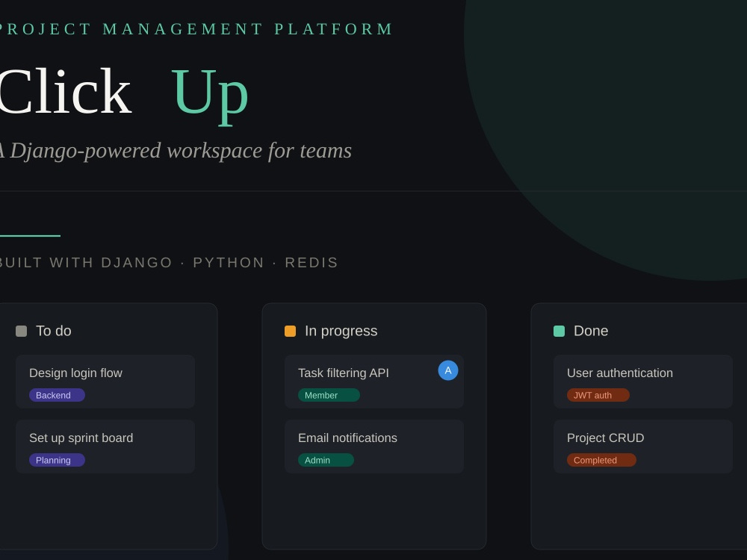
Task: Click the Project Management Platform heading
Action: tap(196, 29)
